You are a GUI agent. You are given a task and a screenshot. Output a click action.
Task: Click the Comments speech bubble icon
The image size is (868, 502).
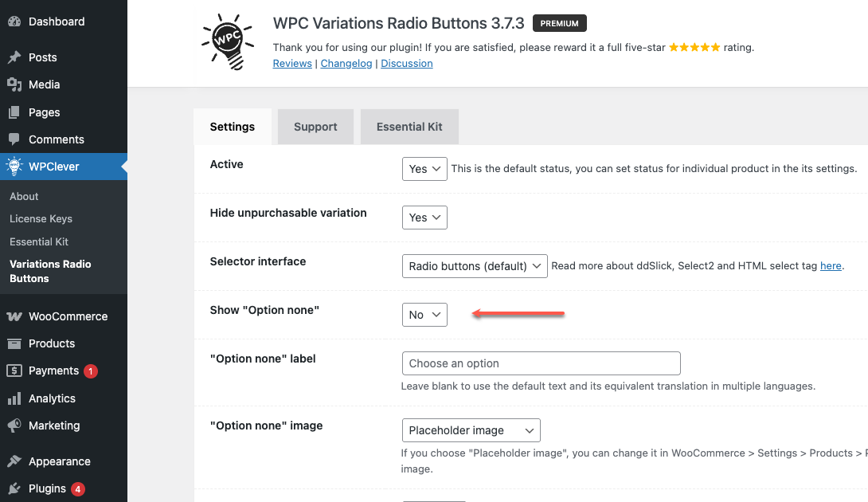14,139
